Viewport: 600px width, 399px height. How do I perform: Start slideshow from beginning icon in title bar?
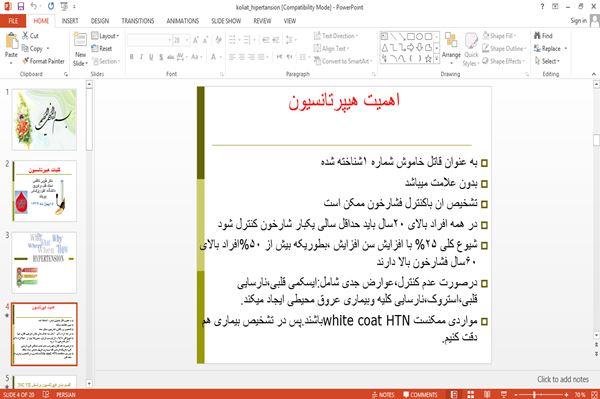pos(64,6)
